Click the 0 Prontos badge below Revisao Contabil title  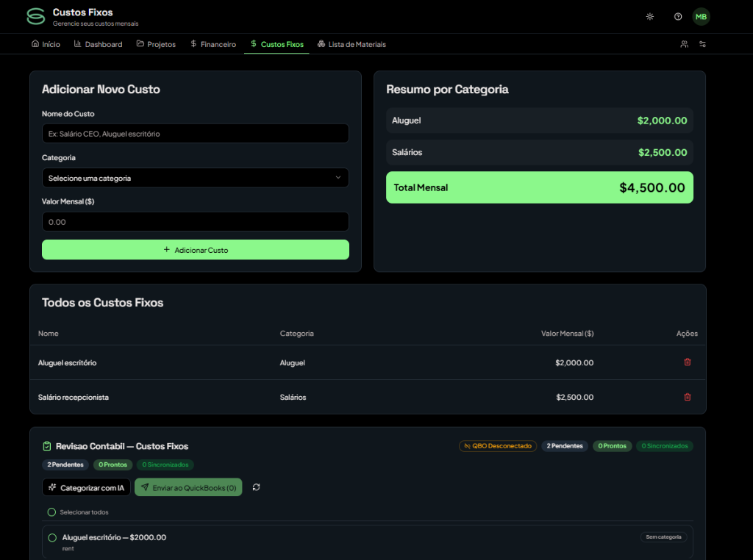pyautogui.click(x=113, y=464)
